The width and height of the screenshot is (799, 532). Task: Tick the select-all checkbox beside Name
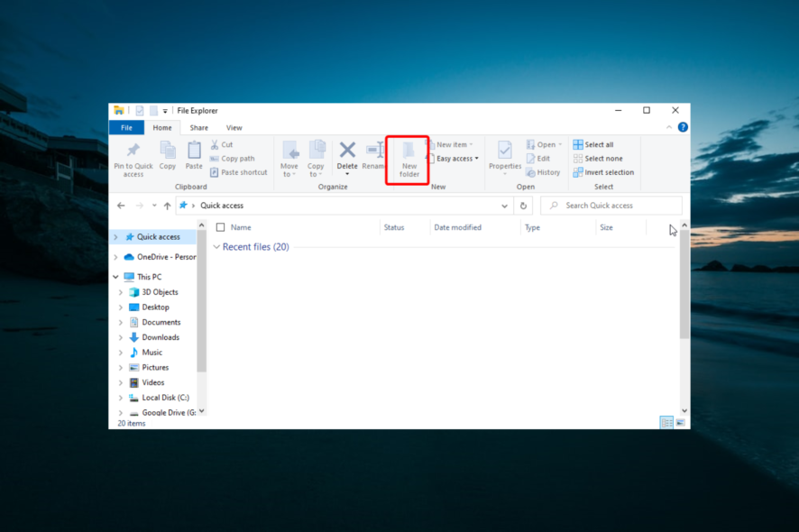coord(221,227)
